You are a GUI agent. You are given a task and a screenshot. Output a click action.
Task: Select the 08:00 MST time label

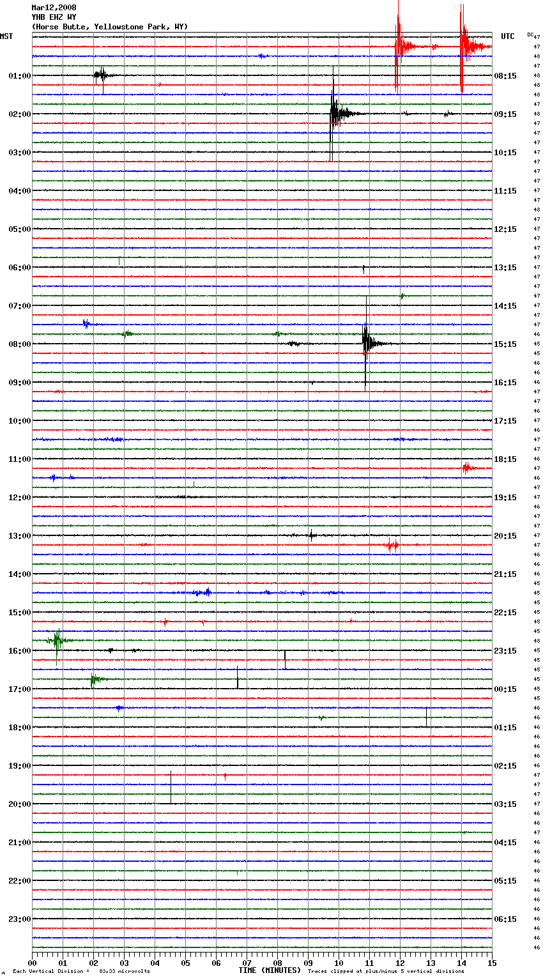coord(20,344)
